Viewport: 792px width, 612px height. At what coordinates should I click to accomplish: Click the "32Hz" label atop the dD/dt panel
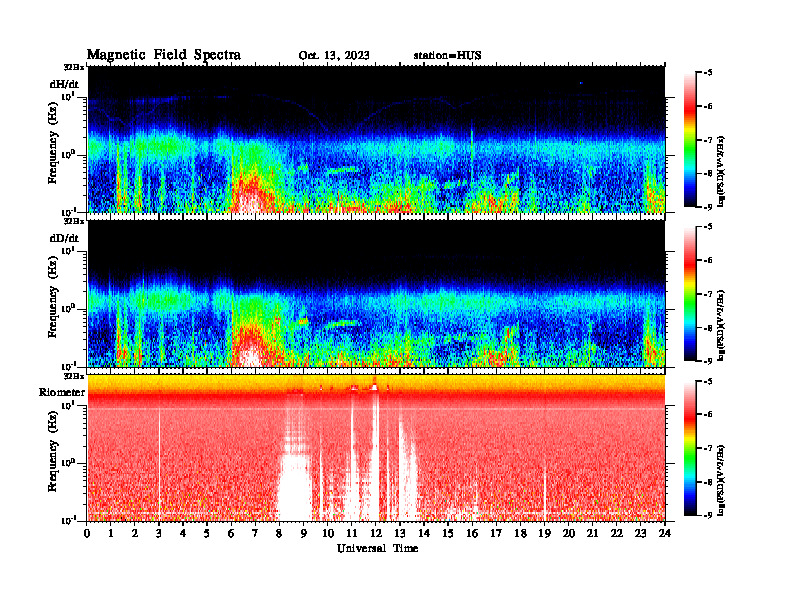(x=74, y=221)
